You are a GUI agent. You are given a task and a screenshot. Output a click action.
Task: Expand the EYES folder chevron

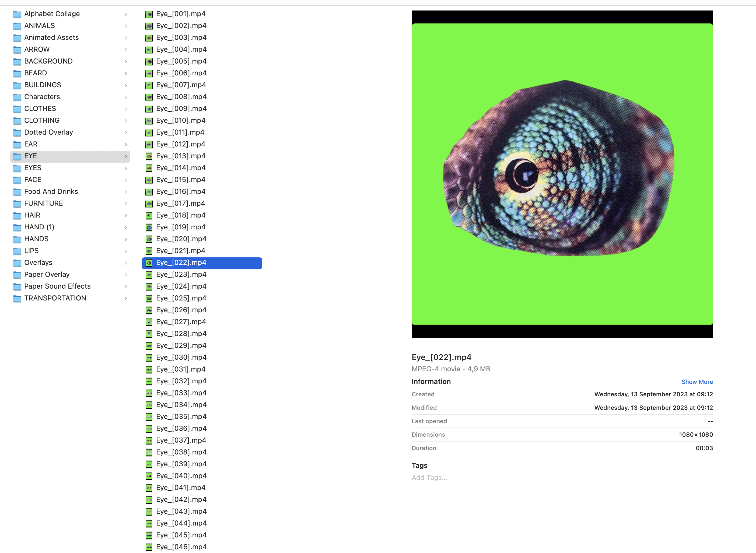[126, 168]
